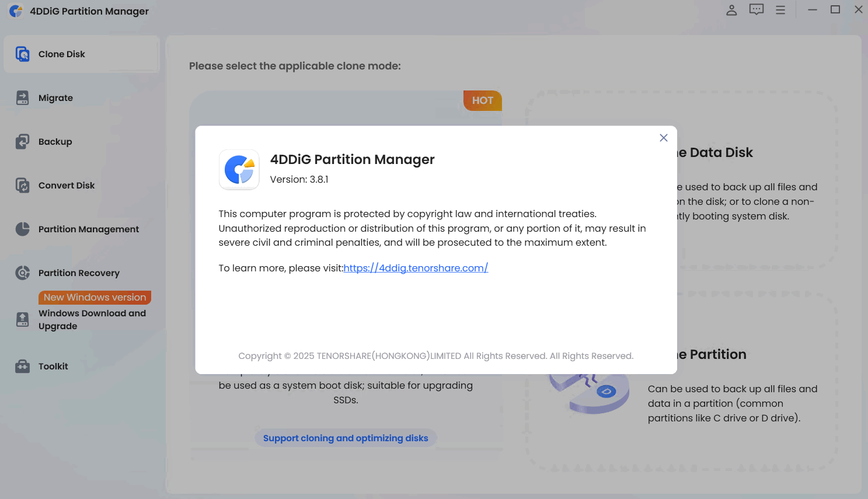The width and height of the screenshot is (868, 499).
Task: Open the Backup section
Action: click(55, 142)
